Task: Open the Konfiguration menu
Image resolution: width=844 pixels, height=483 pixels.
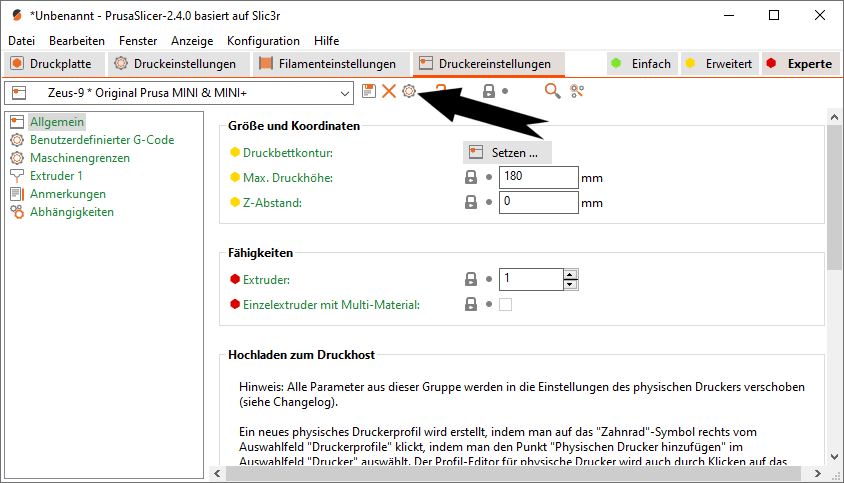Action: point(263,40)
